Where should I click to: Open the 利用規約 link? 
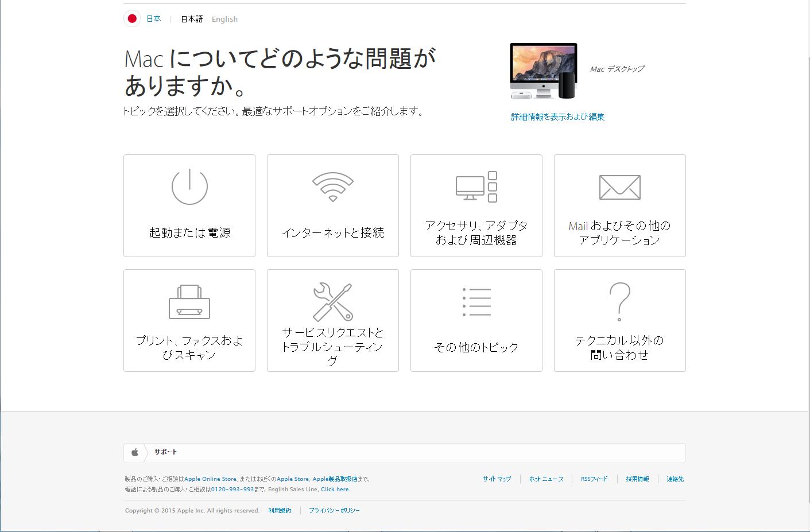(280, 511)
